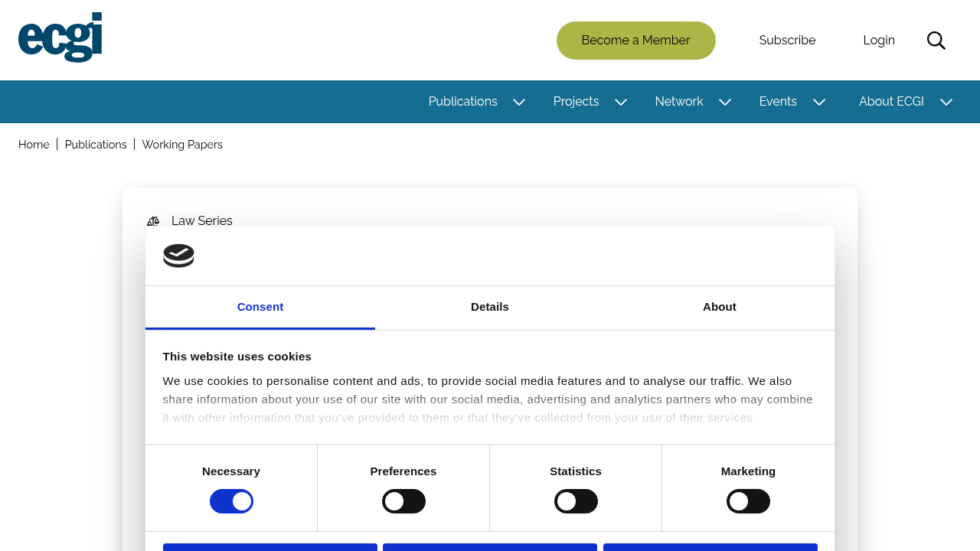Go to Home breadcrumb
Image resolution: width=980 pixels, height=551 pixels.
34,145
